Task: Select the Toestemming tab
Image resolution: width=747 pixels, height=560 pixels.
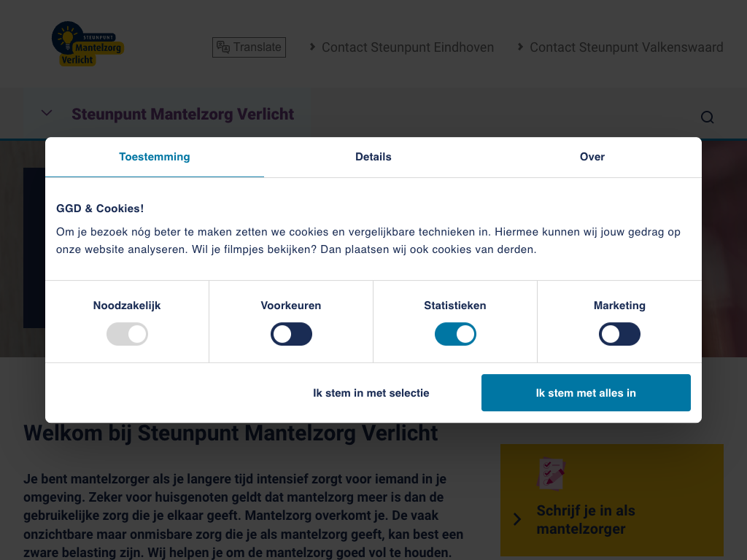Action: pyautogui.click(x=155, y=157)
